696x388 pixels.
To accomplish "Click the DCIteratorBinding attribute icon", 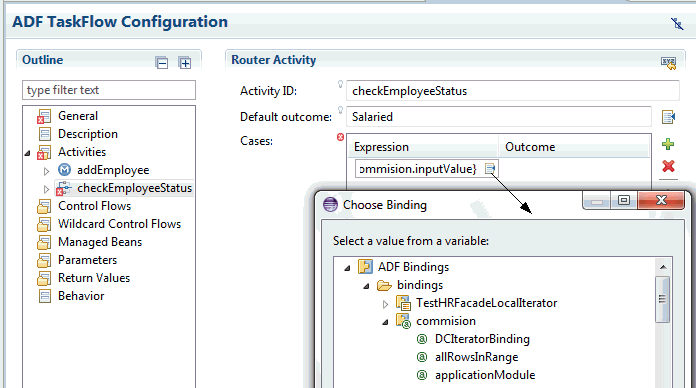I will [422, 339].
